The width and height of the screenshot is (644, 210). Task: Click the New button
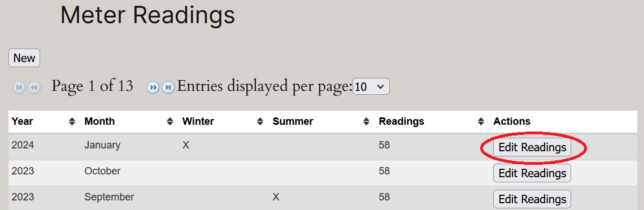coord(24,58)
